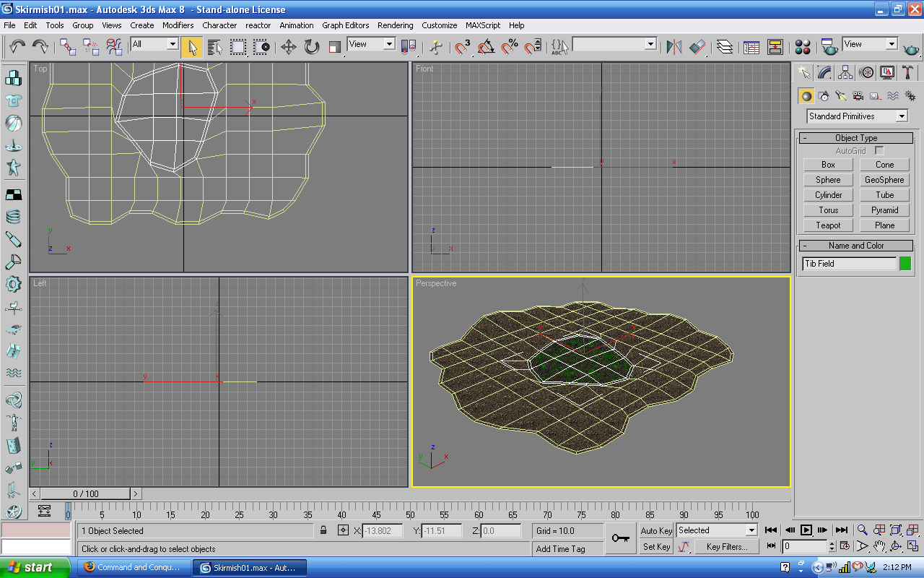924x578 pixels.
Task: Click the Quick Render teapot icon
Action: pos(912,48)
